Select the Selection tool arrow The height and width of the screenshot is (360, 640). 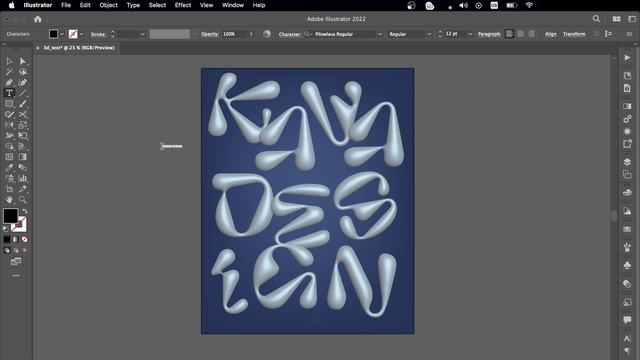point(9,61)
